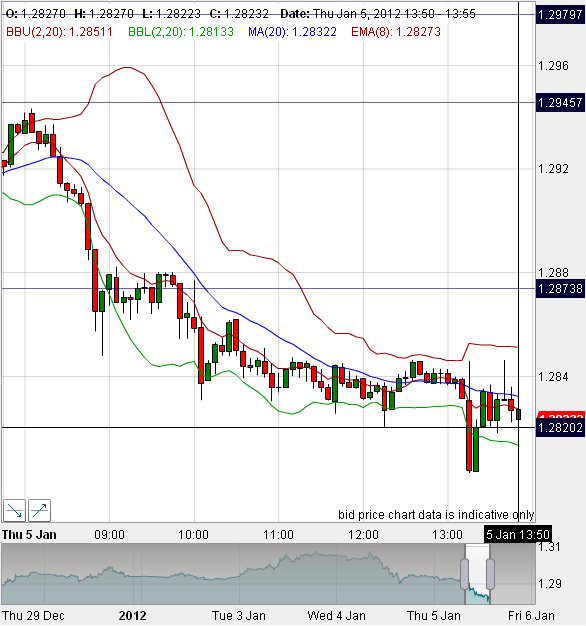Click the 1.28202 crosshair price label
The width and height of the screenshot is (586, 626).
click(x=560, y=428)
